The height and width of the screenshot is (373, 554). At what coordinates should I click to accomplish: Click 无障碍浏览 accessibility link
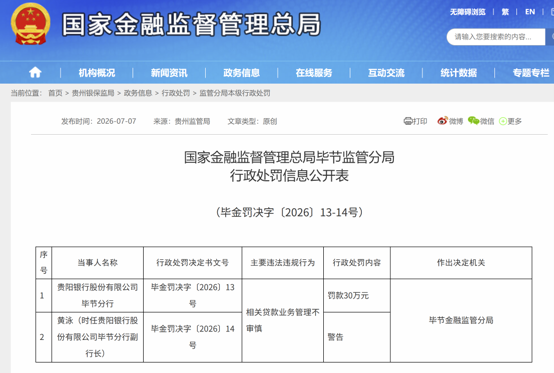(467, 12)
